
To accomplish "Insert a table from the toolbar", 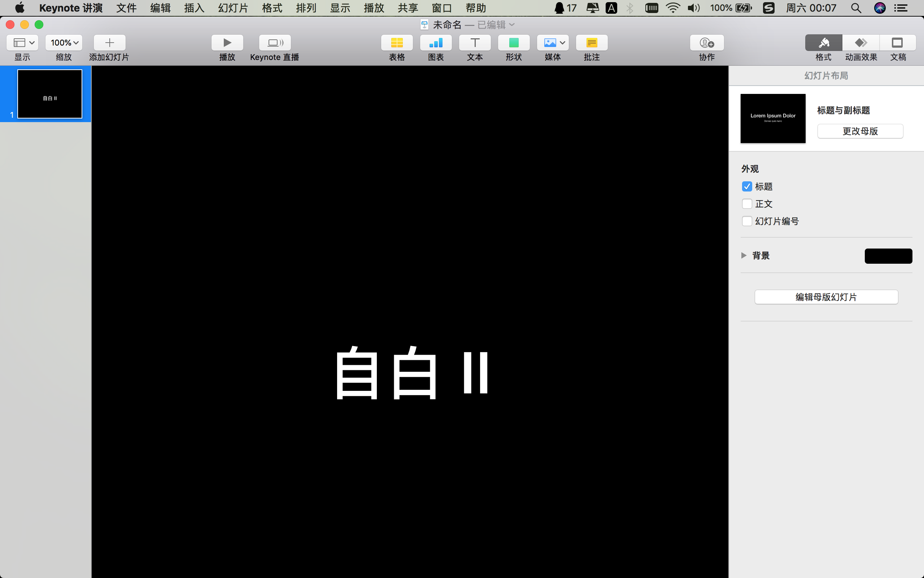I will (397, 42).
